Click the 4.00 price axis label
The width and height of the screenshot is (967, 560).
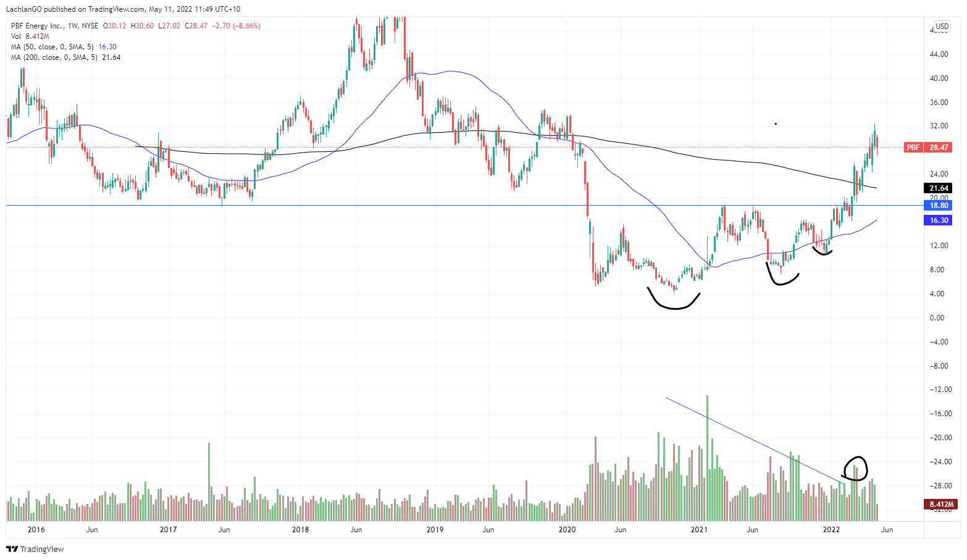[937, 294]
